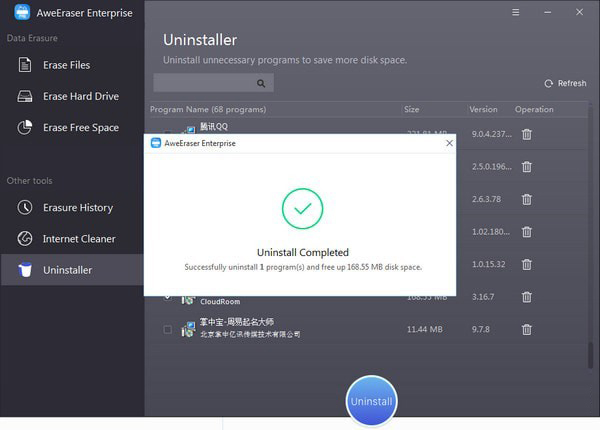Sort by the Program Name column header

coord(208,109)
